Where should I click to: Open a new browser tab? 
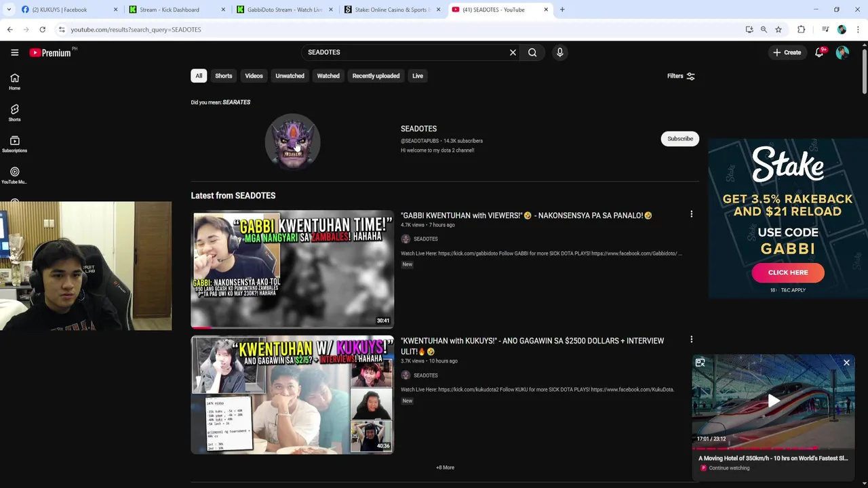tap(562, 9)
